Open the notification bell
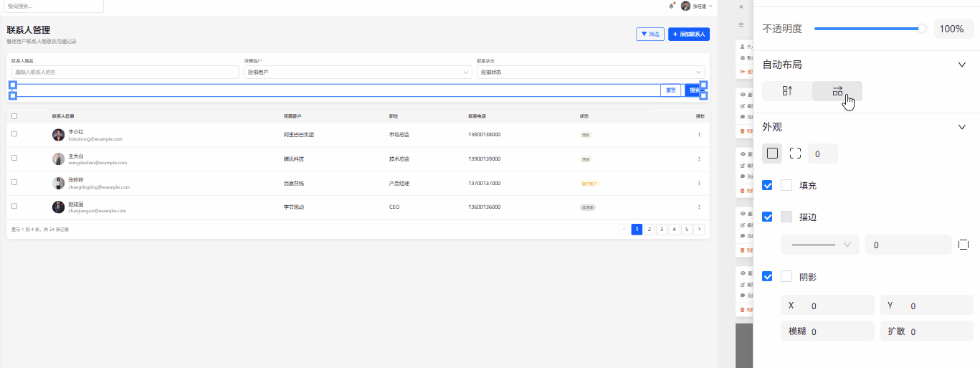This screenshot has height=368, width=980. (x=671, y=6)
